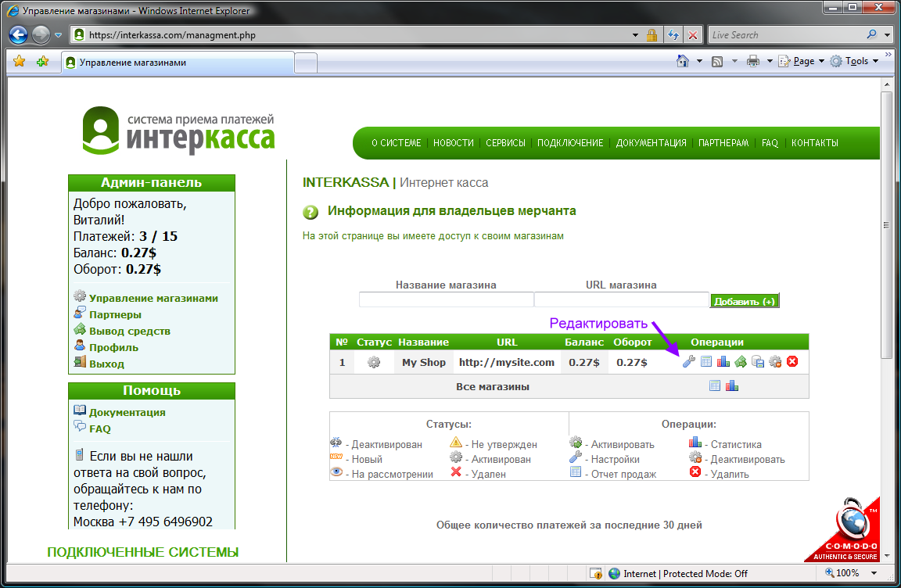Click the Print toolbar icon
Viewport: 901px width, 588px height.
[752, 61]
